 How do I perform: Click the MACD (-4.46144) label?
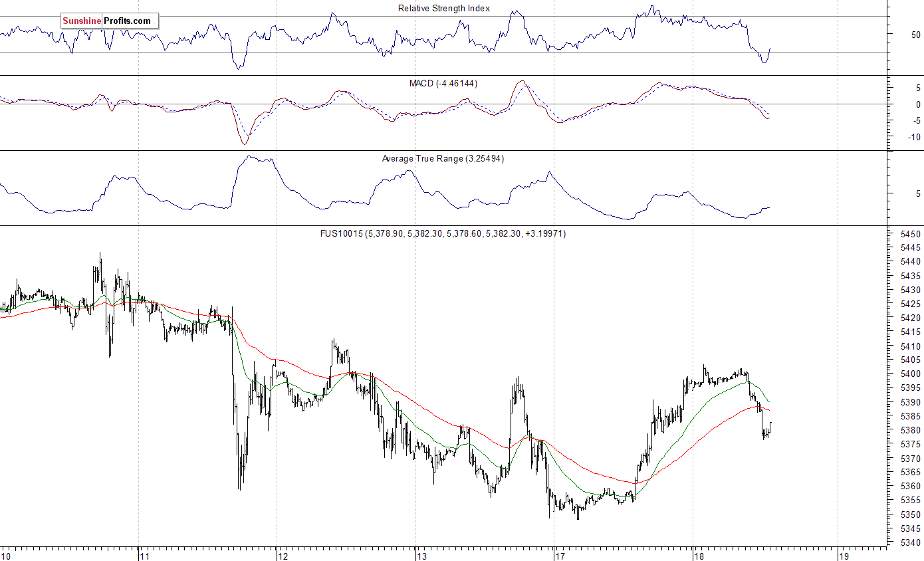tap(443, 83)
